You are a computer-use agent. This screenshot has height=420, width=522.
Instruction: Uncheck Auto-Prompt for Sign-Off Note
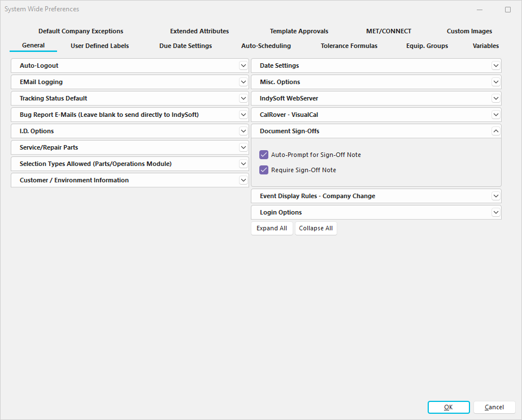tap(264, 155)
